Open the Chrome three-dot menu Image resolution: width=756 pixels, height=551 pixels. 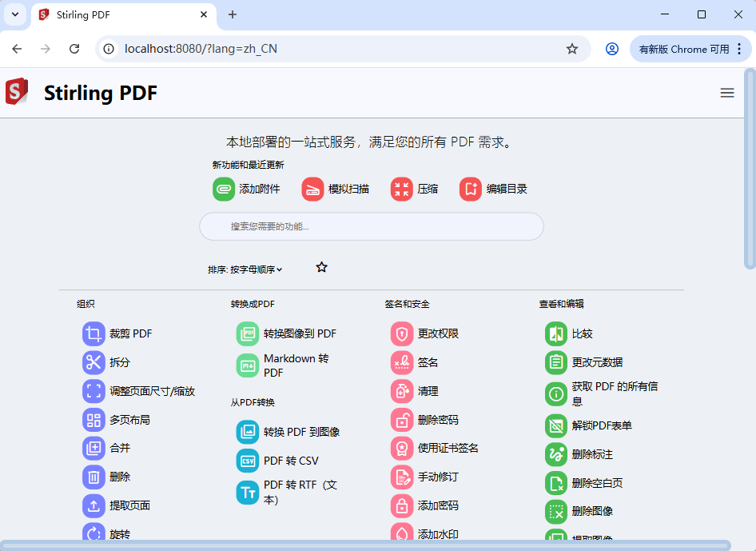click(x=739, y=49)
